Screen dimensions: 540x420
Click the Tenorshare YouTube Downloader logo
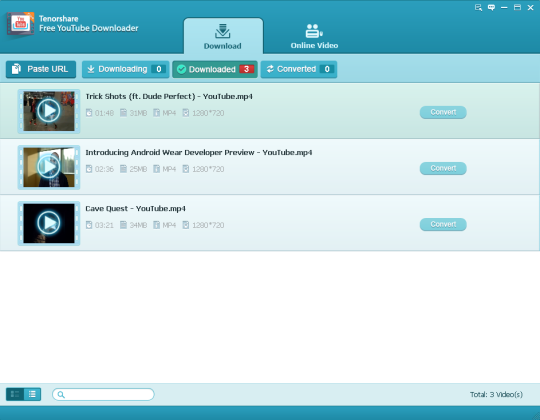point(21,23)
